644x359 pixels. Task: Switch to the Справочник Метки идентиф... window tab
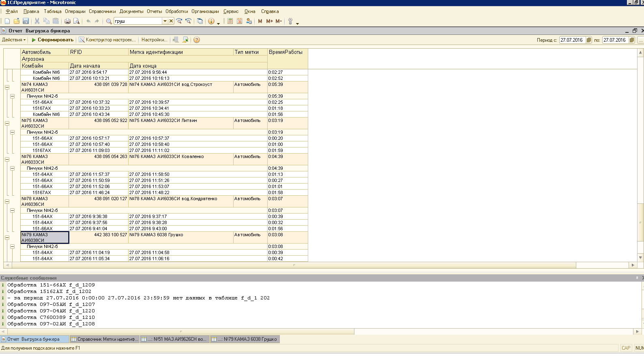coord(105,339)
